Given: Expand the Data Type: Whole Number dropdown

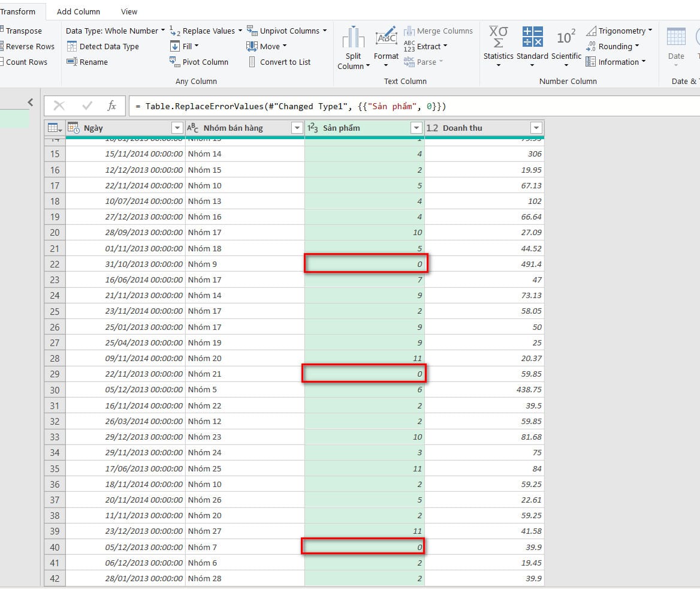Looking at the screenshot, I should coord(162,31).
